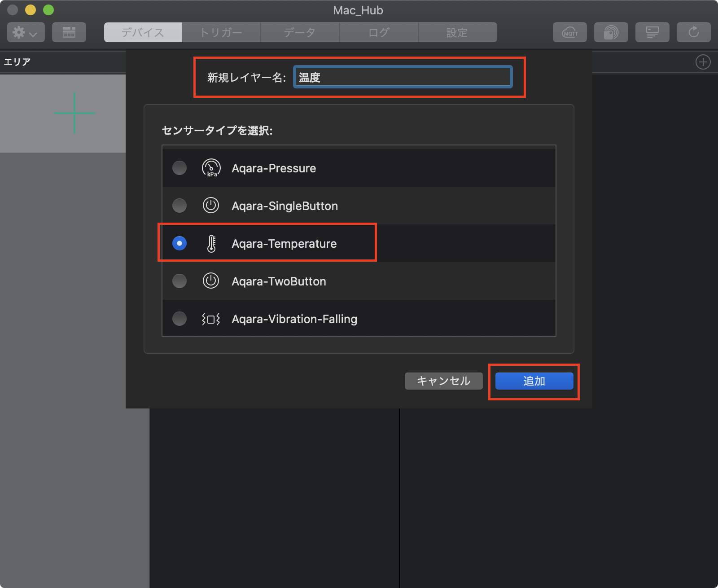The width and height of the screenshot is (718, 588).
Task: Click the Aqara-Vibration-Falling label text
Action: pyautogui.click(x=294, y=319)
